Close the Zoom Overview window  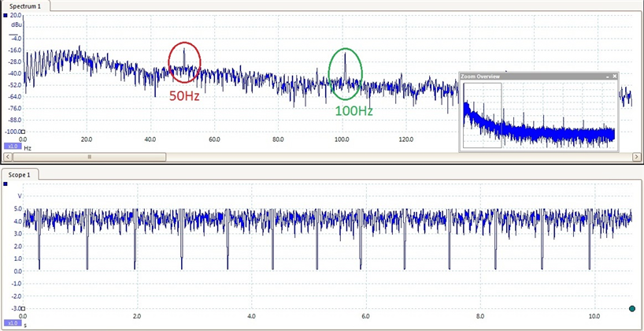click(x=614, y=76)
